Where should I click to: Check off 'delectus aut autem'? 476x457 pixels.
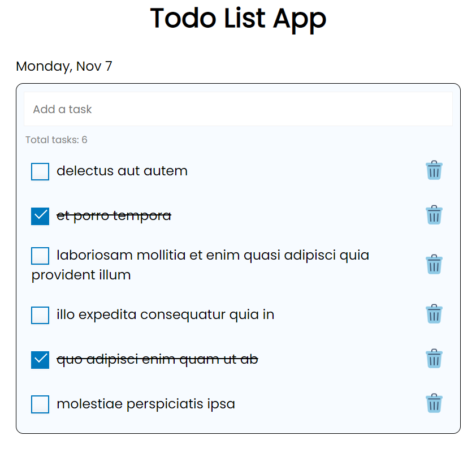40,171
